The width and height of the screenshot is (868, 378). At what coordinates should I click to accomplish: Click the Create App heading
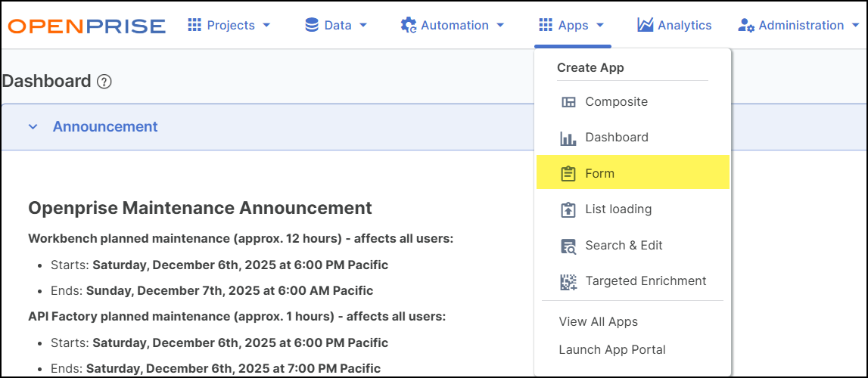[x=590, y=68]
